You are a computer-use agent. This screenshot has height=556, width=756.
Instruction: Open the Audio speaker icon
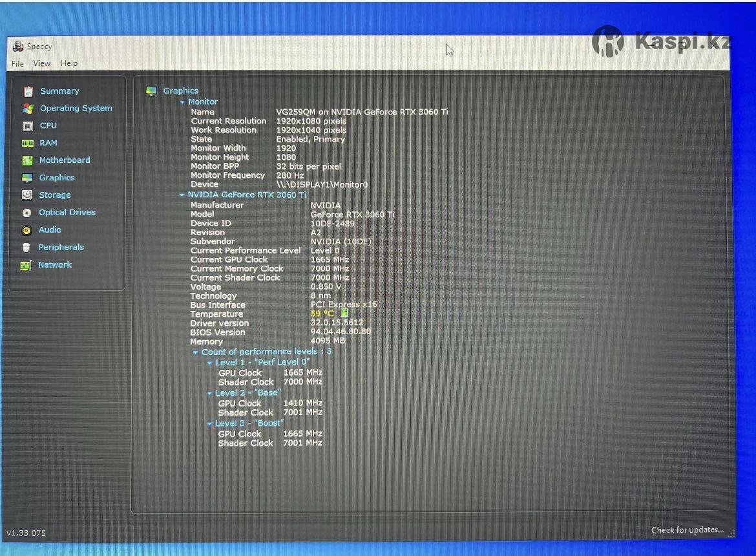27,230
